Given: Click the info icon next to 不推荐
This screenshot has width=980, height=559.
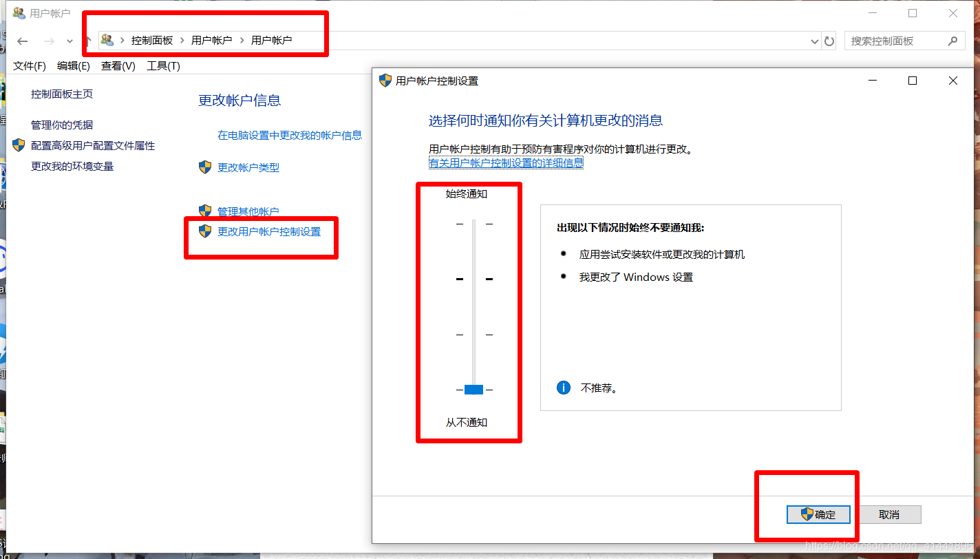Looking at the screenshot, I should 564,387.
